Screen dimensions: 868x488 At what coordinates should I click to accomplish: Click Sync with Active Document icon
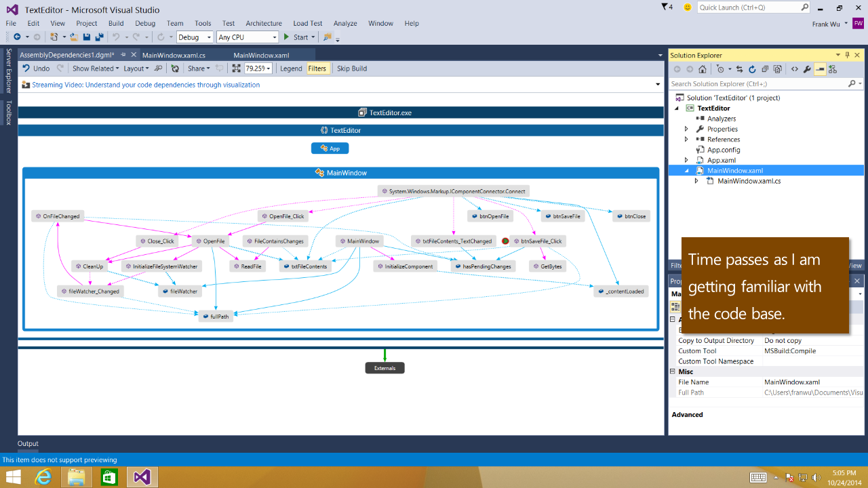[740, 69]
